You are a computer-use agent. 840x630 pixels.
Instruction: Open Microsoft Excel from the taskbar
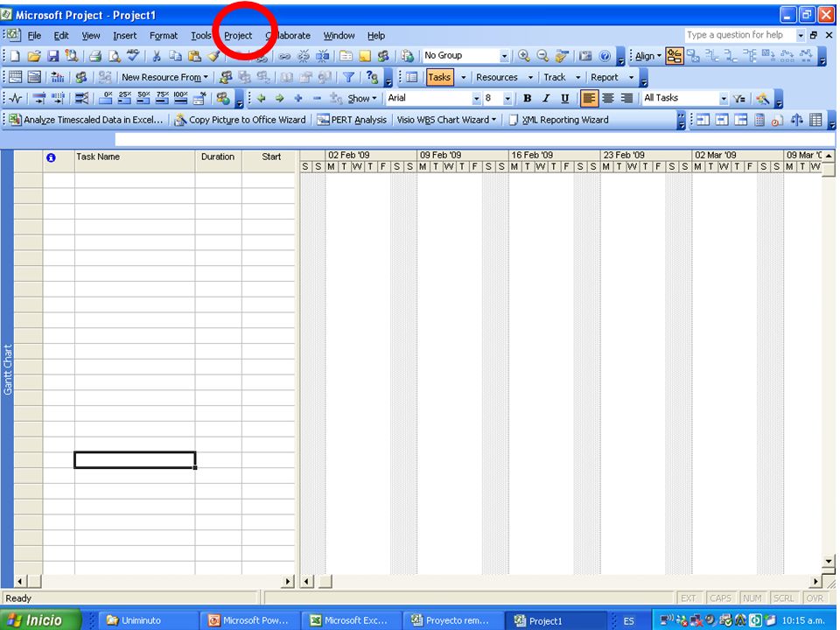[351, 620]
